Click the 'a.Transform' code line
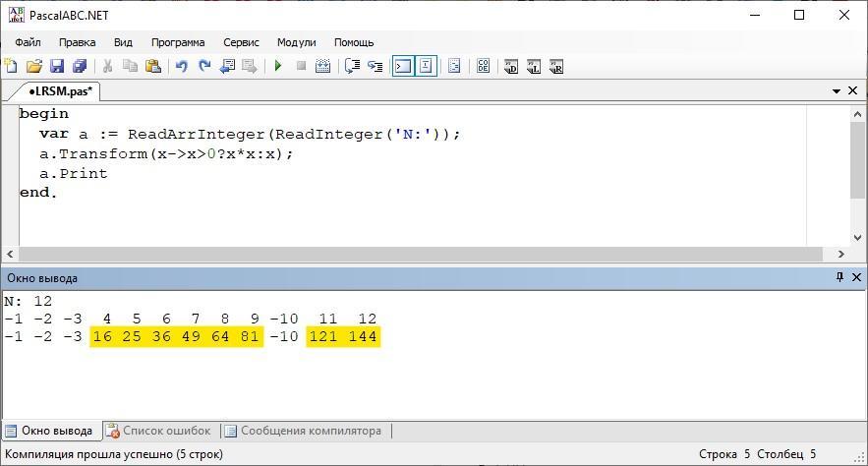The image size is (868, 466). coord(166,153)
